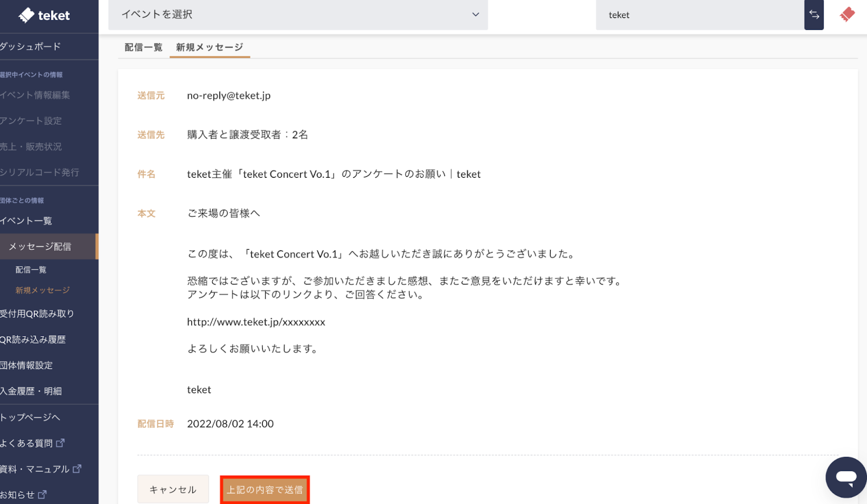Screen dimensions: 867x504
Task: Open 入金履歴・明細 in sidebar
Action: click(31, 391)
